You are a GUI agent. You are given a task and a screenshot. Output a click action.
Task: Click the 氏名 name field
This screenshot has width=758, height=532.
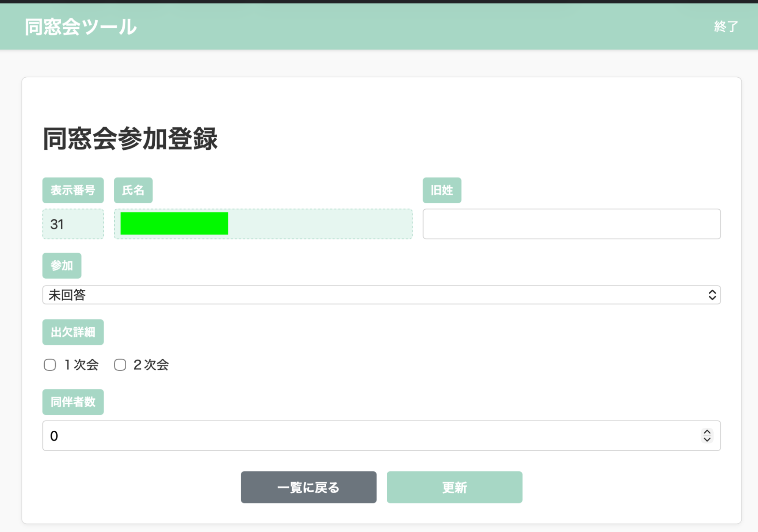coord(263,224)
